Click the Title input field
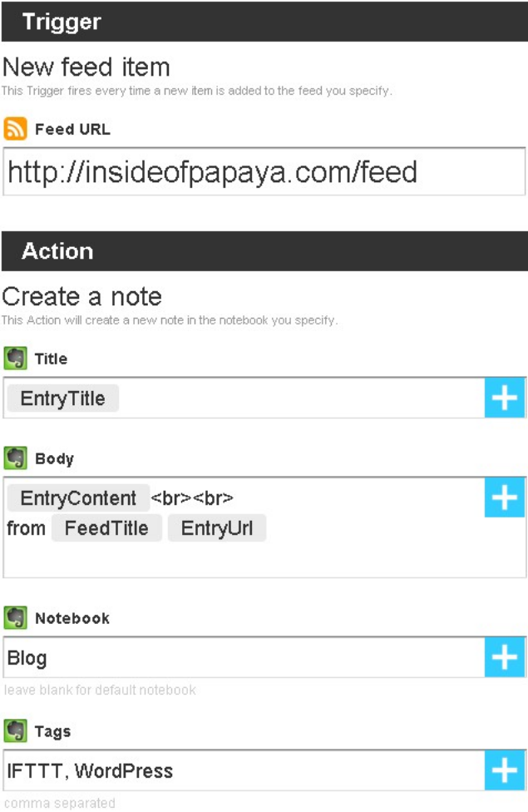Screen dimensions: 528x812 [x=299, y=399]
